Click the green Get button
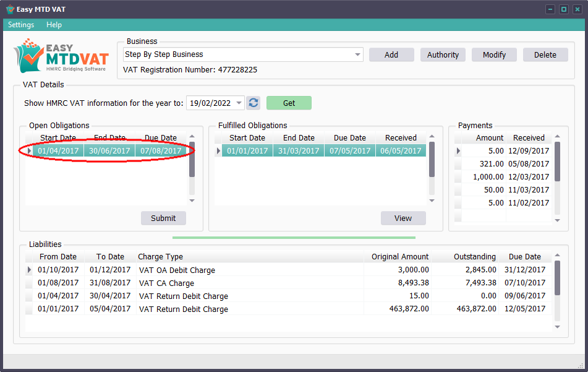Screen dimensions: 588x372 [289, 103]
